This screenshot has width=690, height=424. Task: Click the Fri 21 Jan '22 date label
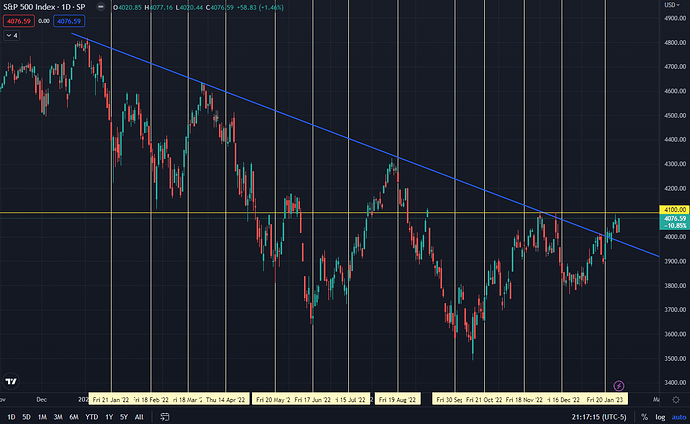tap(111, 400)
